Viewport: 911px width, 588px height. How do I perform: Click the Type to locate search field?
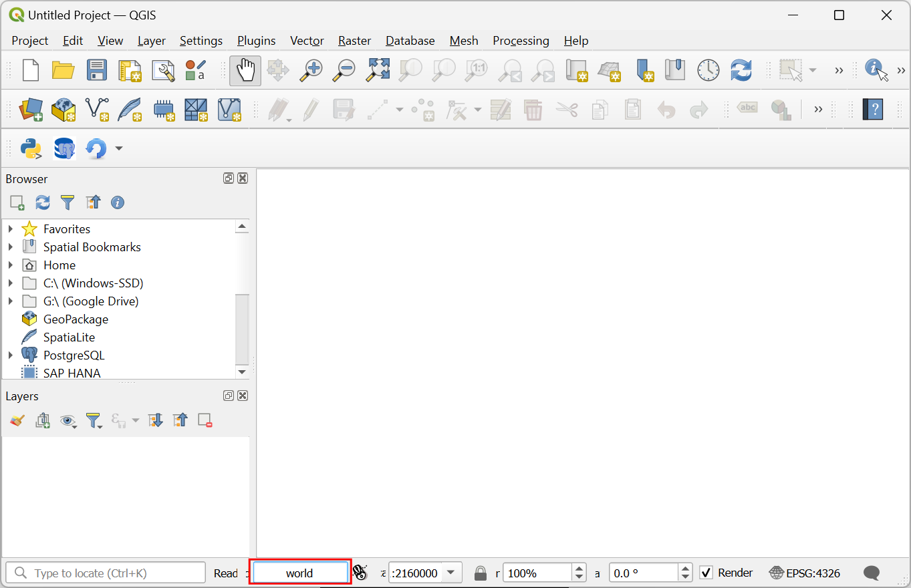point(106,573)
